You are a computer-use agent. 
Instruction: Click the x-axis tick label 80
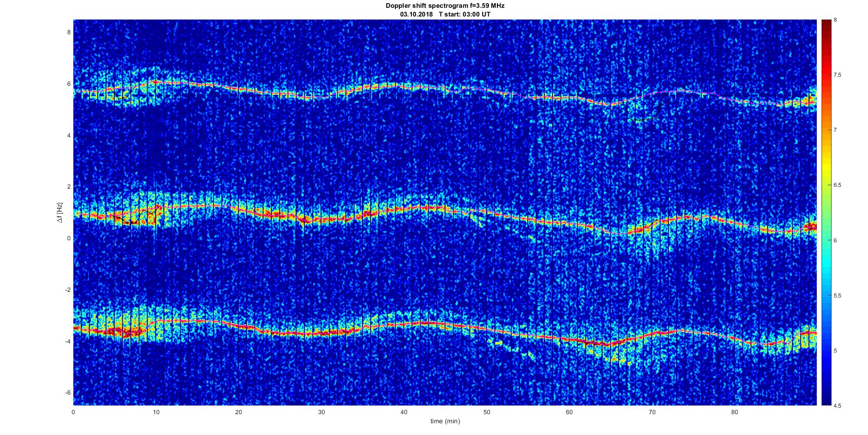click(x=735, y=412)
